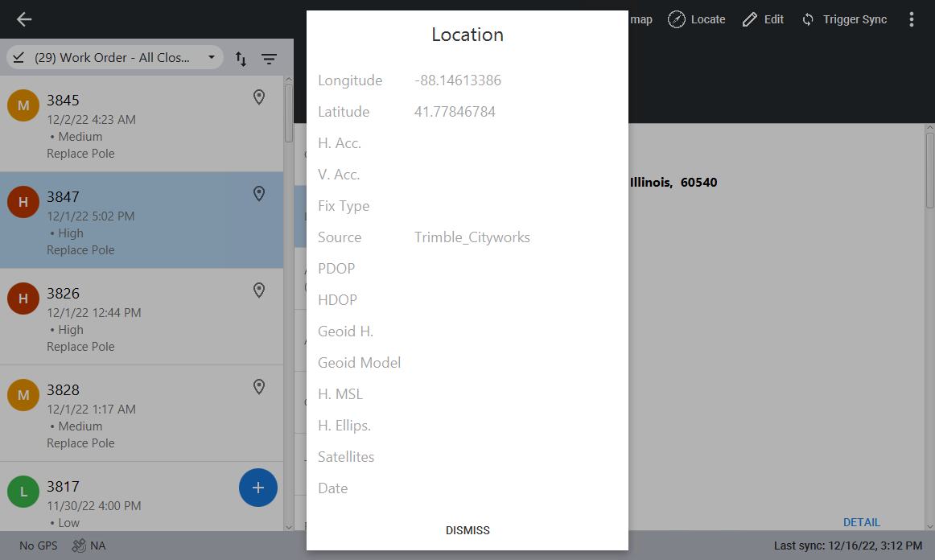Select work order 3817 with Low priority
Image resolution: width=935 pixels, height=560 pixels.
point(121,497)
